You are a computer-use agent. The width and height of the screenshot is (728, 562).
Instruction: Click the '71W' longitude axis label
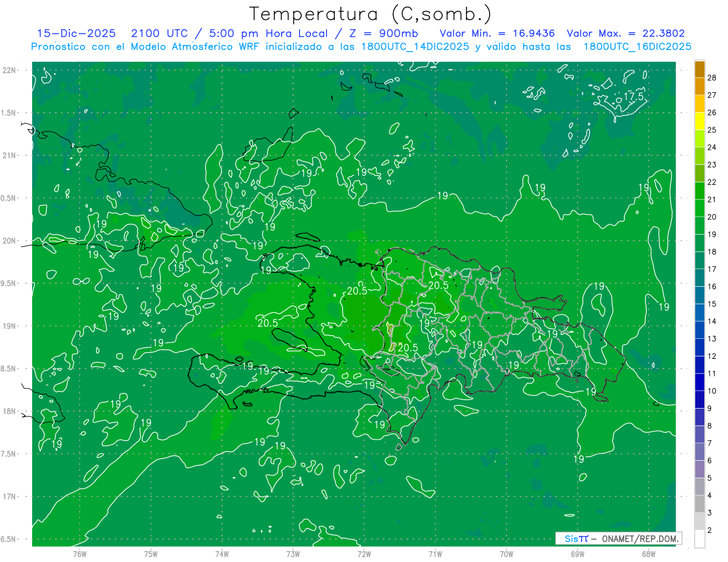point(435,554)
